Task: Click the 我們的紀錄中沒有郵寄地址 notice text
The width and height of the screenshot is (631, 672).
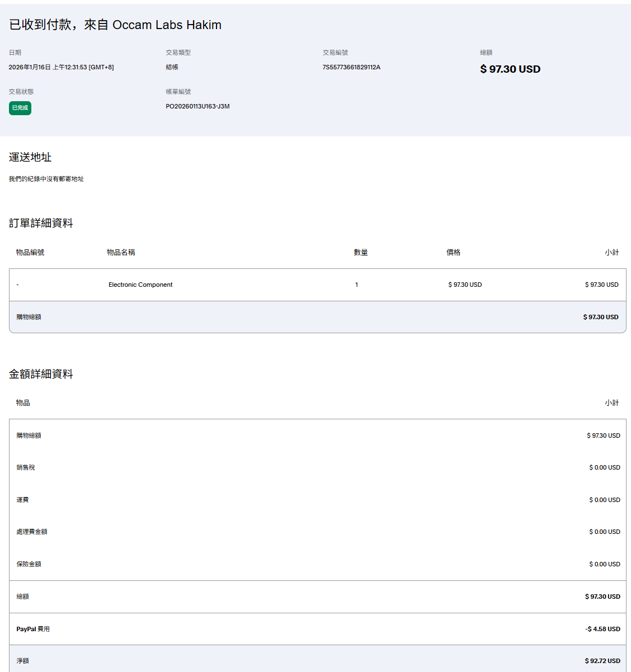Action: 46,179
